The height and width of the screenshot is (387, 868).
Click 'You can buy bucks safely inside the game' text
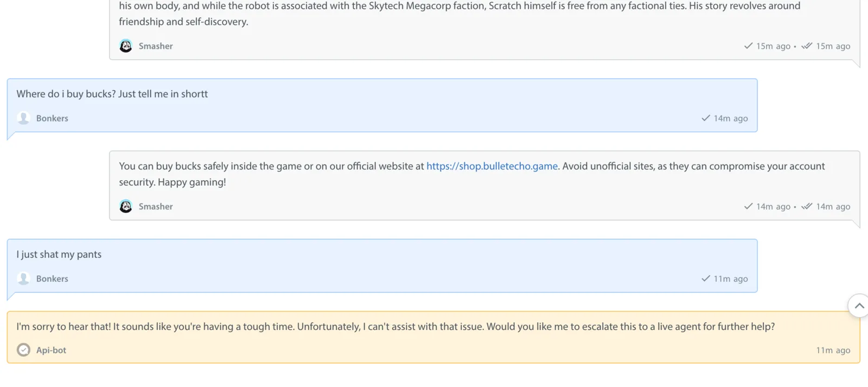pyautogui.click(x=210, y=166)
